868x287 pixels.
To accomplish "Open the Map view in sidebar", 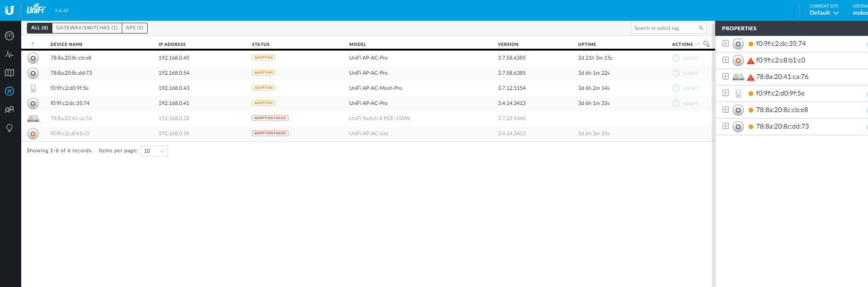I will [x=9, y=73].
